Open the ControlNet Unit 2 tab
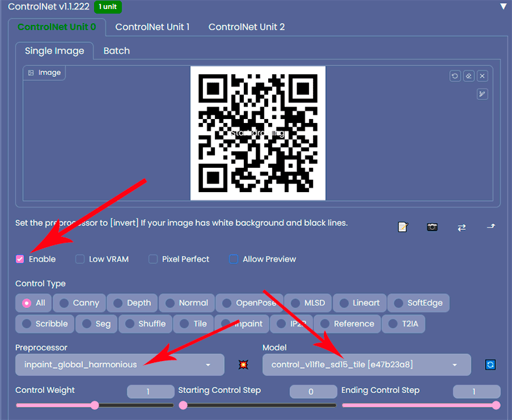The width and height of the screenshot is (512, 420). [x=246, y=27]
